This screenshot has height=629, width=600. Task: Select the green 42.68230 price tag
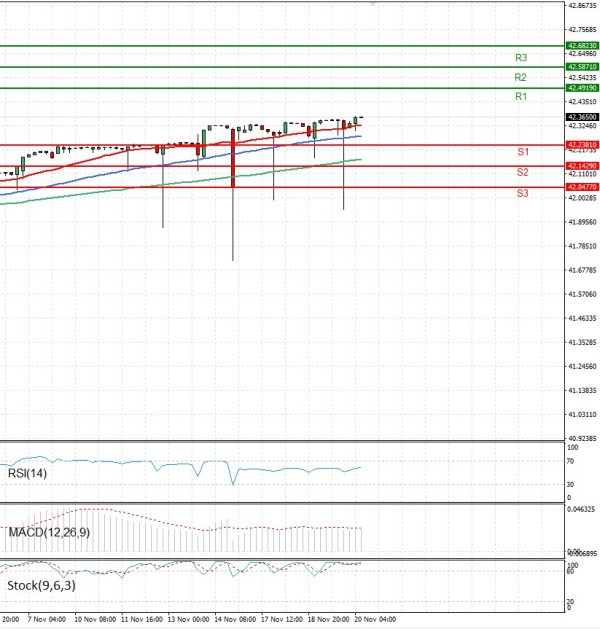click(582, 46)
